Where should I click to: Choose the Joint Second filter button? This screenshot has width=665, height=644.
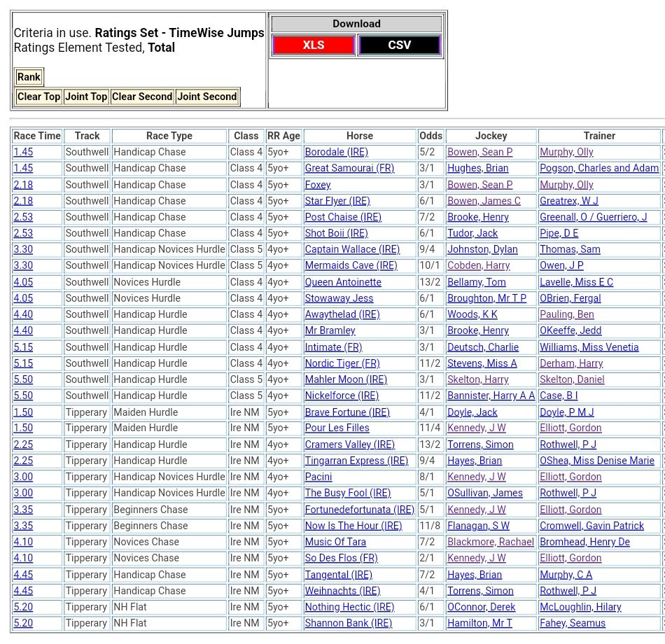207,97
